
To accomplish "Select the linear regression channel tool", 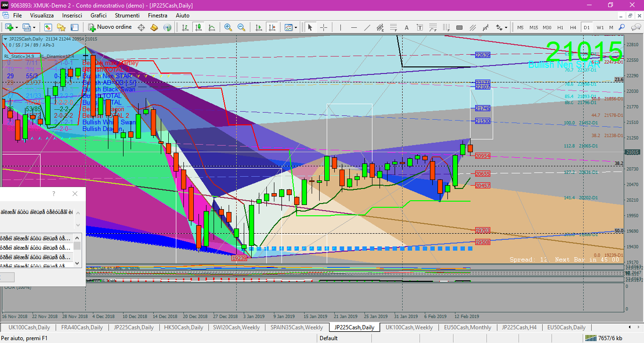I will tap(486, 27).
